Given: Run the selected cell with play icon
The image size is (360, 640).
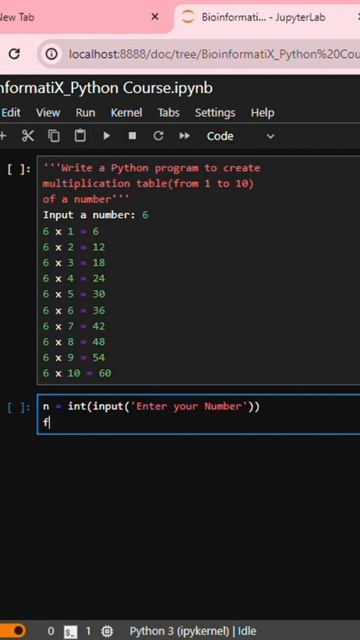Looking at the screenshot, I should point(107,136).
